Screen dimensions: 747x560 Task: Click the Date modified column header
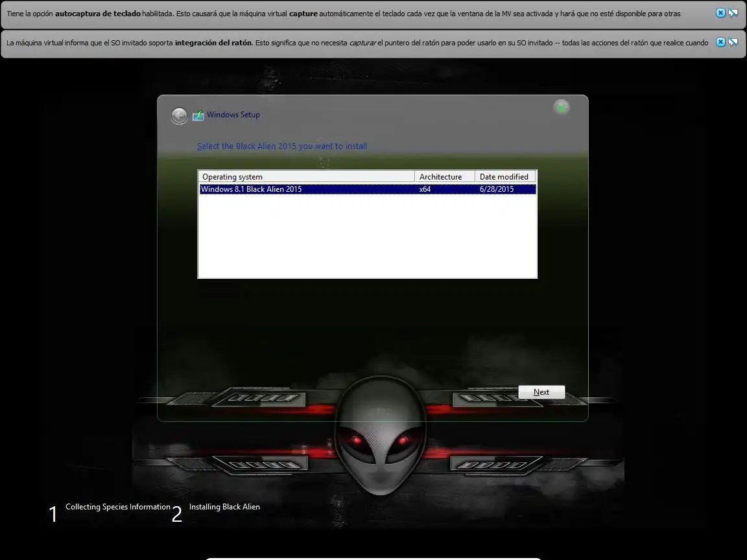505,177
